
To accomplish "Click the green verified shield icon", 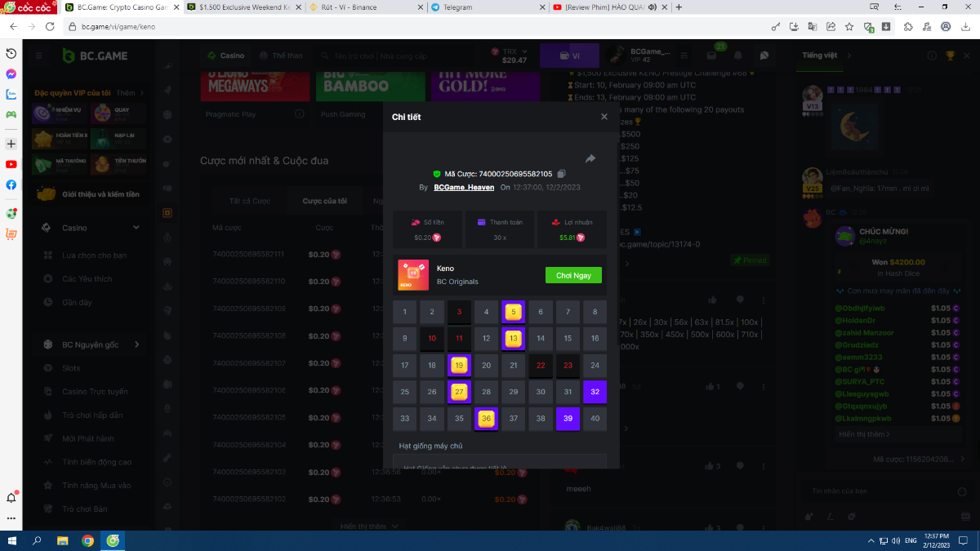I will [437, 174].
